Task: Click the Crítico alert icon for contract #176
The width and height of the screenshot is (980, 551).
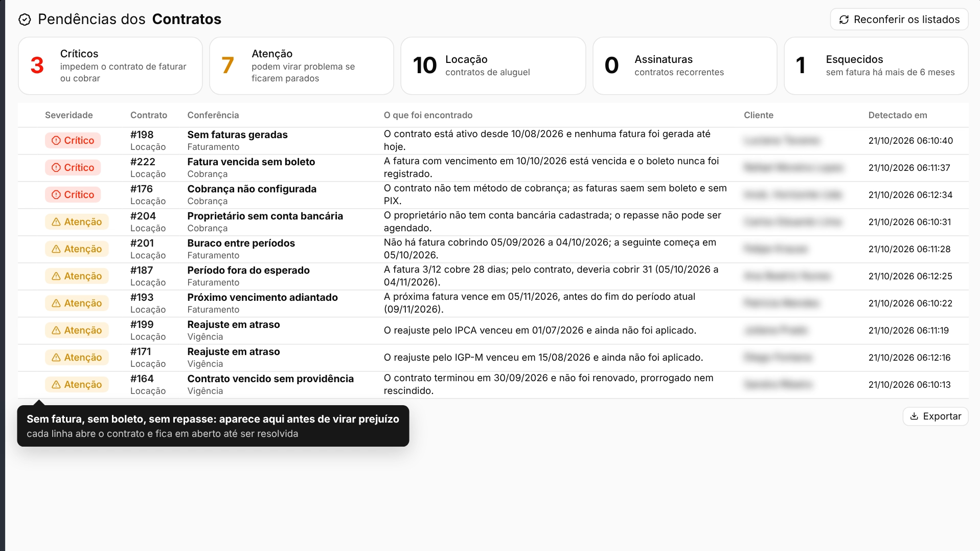Action: (56, 195)
